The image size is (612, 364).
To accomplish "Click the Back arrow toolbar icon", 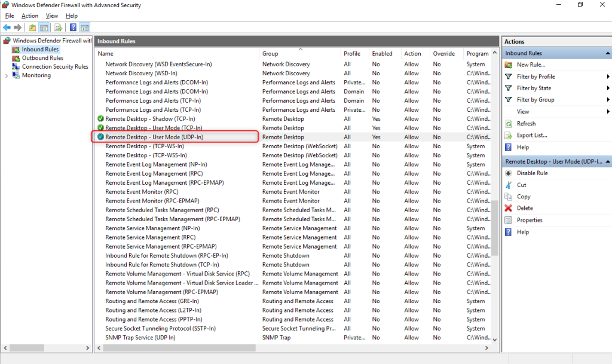I will (7, 27).
